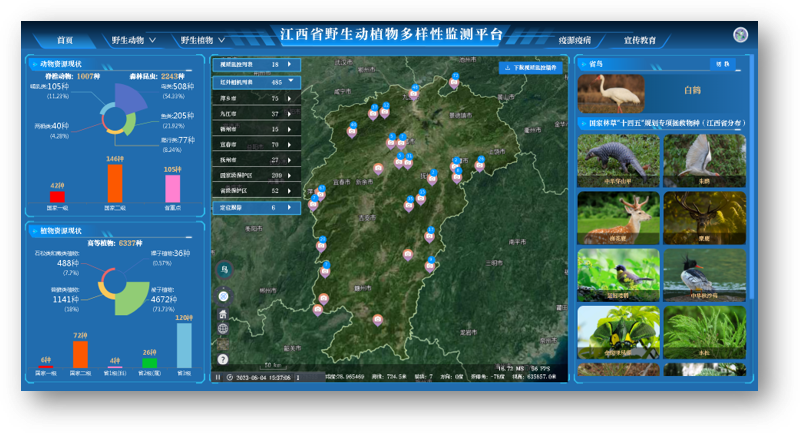The width and height of the screenshot is (800, 433).
Task: Open the 白鹤 bird thumbnail image
Action: pyautogui.click(x=614, y=93)
